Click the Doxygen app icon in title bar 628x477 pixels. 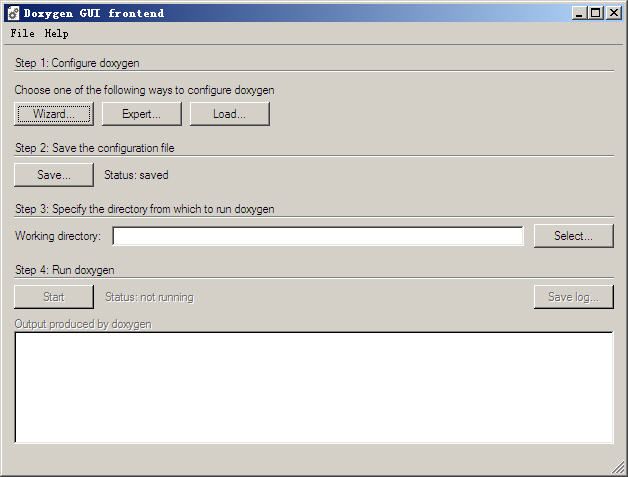click(x=13, y=13)
